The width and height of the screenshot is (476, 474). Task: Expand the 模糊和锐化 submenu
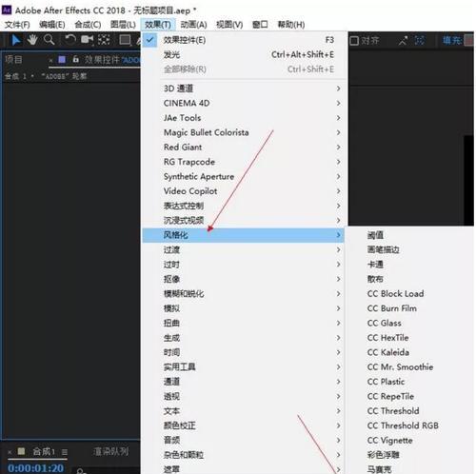[243, 294]
